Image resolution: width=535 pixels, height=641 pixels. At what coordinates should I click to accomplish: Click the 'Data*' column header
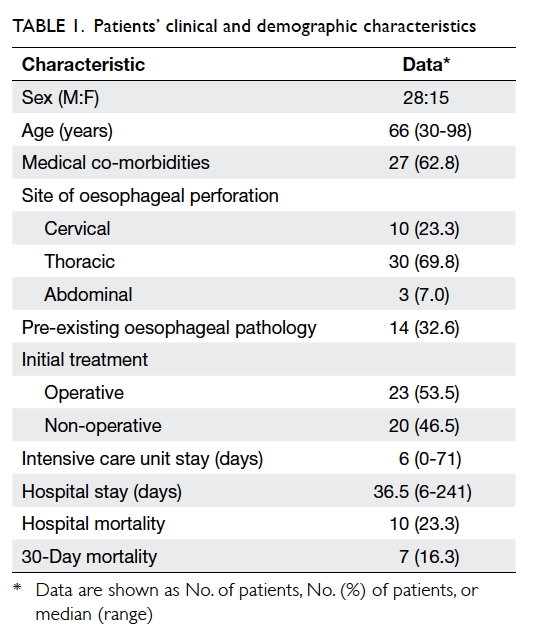point(426,65)
